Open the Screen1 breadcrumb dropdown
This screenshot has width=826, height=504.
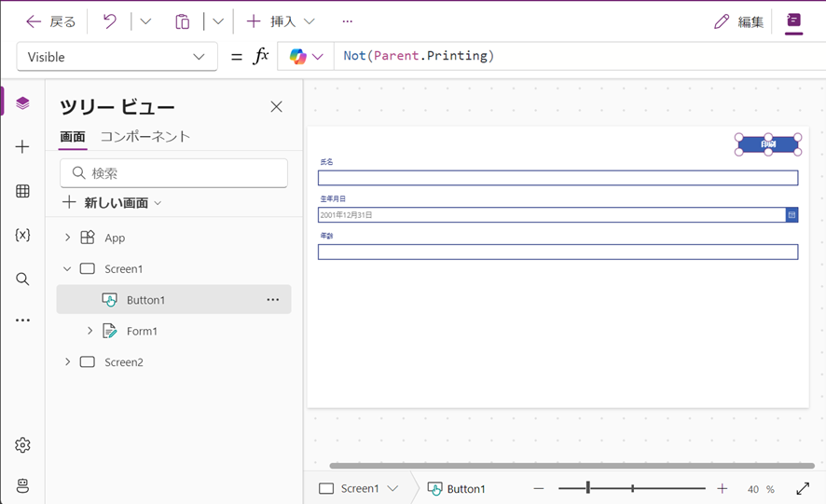click(392, 489)
